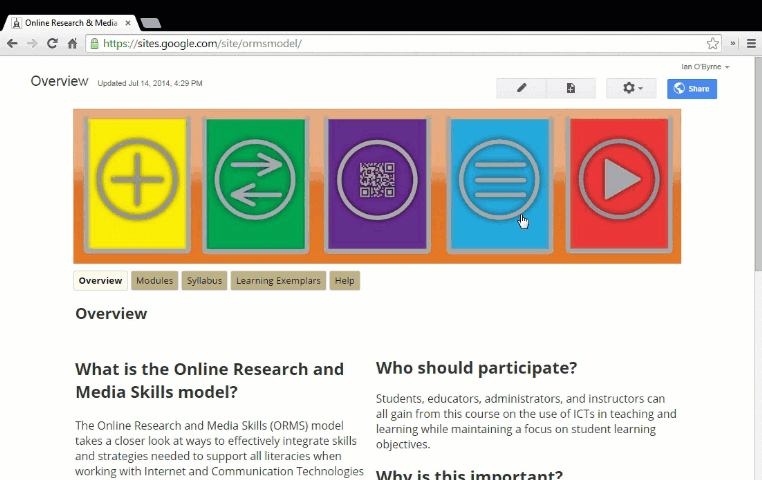Click the browser home icon
Viewport: 762px width, 480px height.
pyautogui.click(x=72, y=44)
